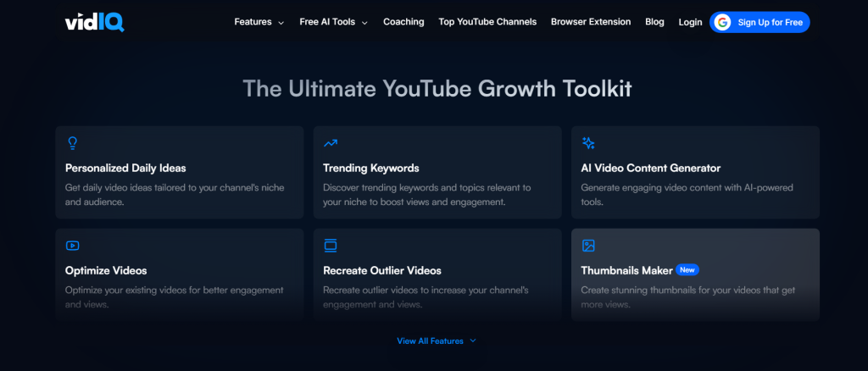This screenshot has width=868, height=371.
Task: Open Optimize Videos card title
Action: point(106,270)
